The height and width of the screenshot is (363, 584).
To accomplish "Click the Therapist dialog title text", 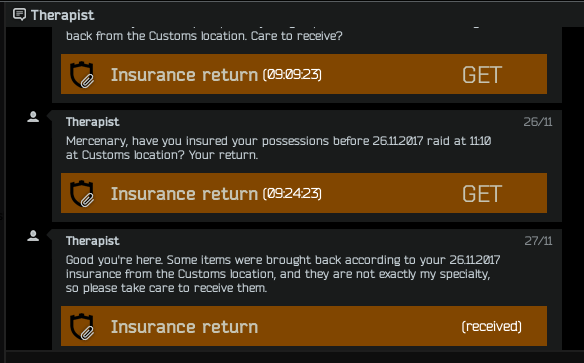I will click(63, 15).
